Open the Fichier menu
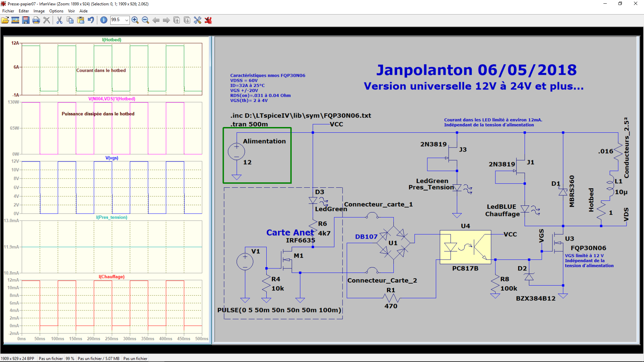Image resolution: width=644 pixels, height=362 pixels. pyautogui.click(x=8, y=11)
